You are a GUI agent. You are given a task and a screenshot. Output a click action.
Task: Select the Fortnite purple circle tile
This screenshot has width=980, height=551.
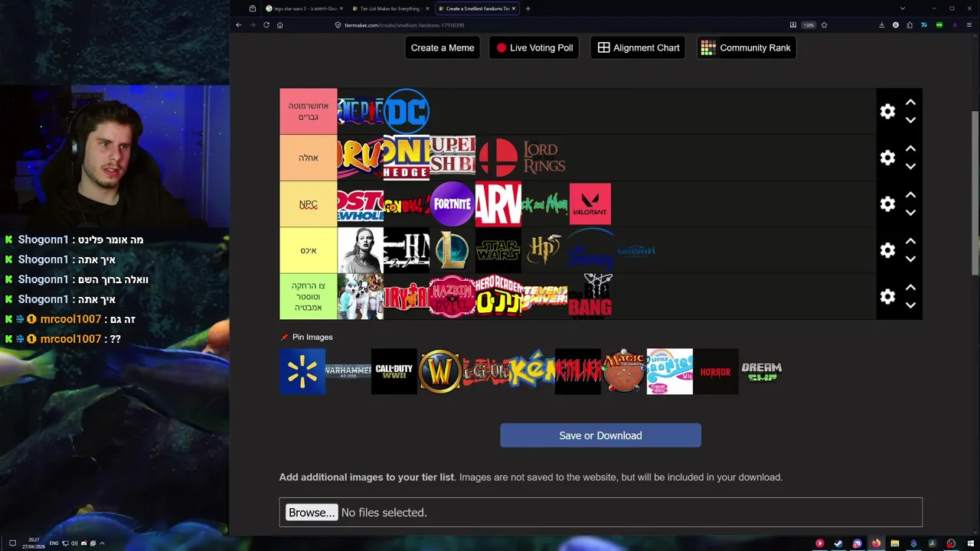pos(452,204)
